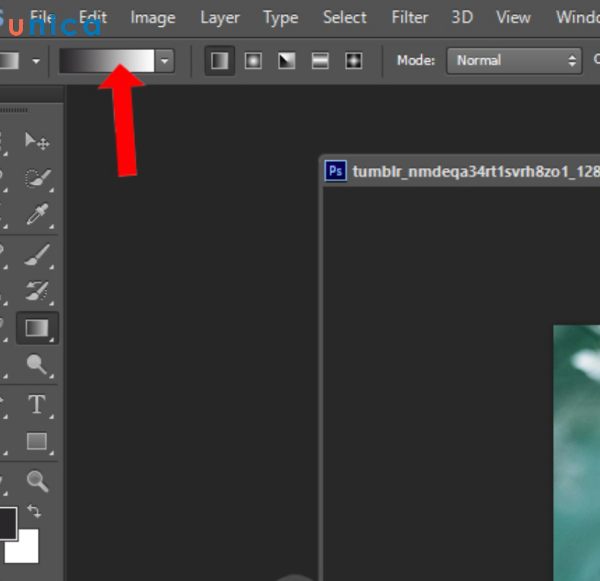This screenshot has height=581, width=600.
Task: Select the History Brush tool
Action: (37, 292)
